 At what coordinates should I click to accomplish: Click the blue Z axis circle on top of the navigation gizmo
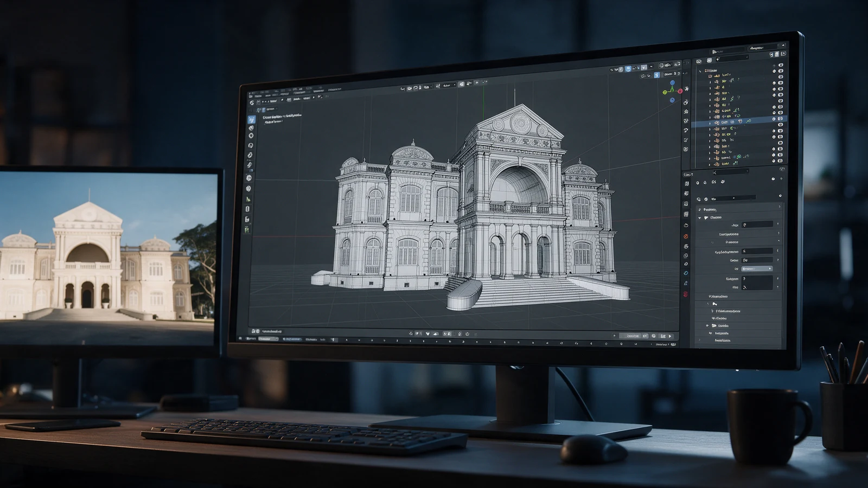click(672, 83)
